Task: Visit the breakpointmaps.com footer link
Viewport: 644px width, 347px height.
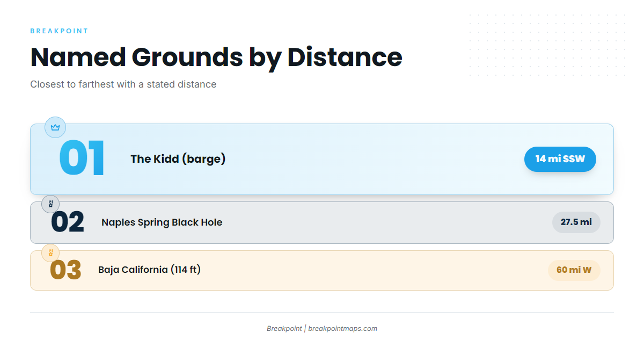Action: pyautogui.click(x=342, y=329)
